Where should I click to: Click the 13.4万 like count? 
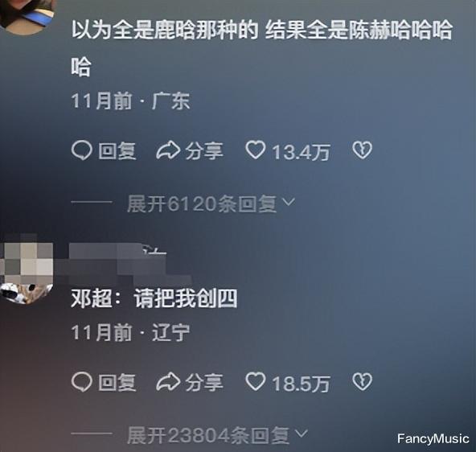tap(301, 151)
